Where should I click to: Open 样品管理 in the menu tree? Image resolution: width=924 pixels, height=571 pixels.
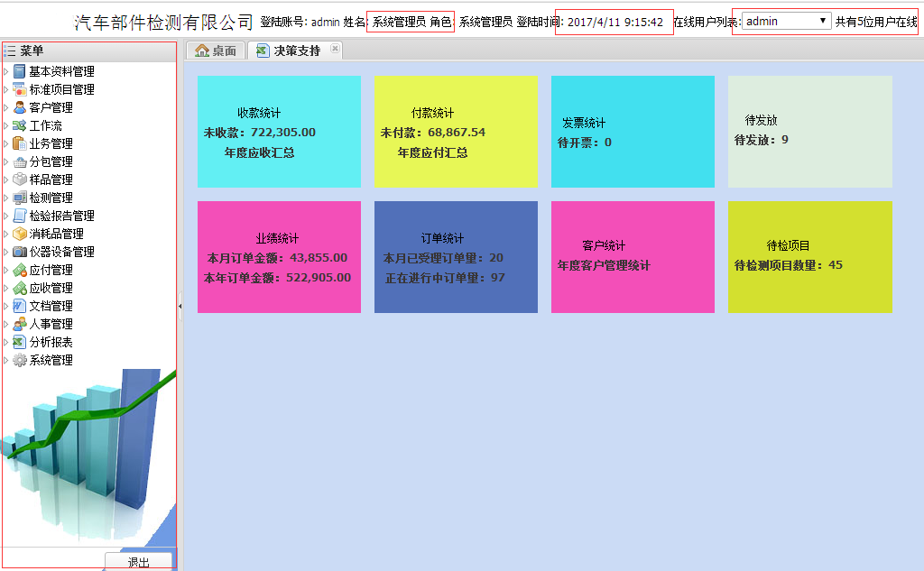click(x=51, y=180)
